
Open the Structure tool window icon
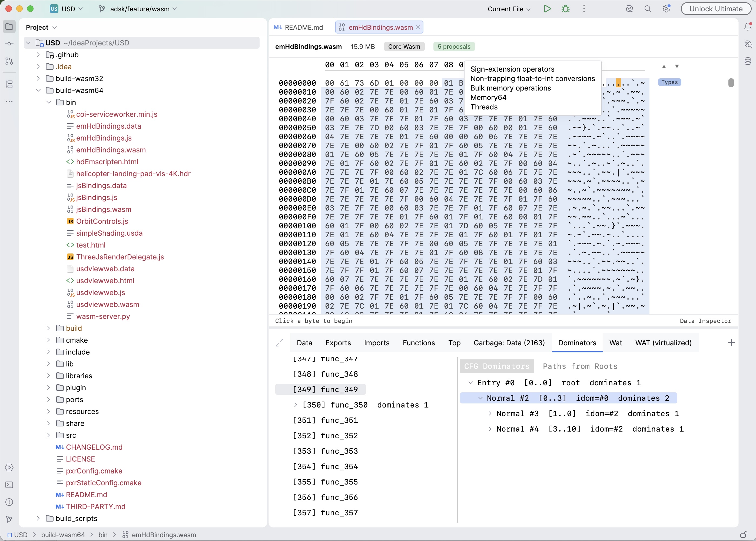pyautogui.click(x=9, y=84)
